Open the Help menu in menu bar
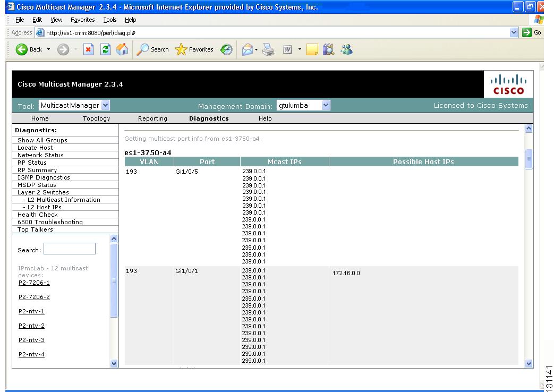The width and height of the screenshot is (554, 392). [130, 20]
